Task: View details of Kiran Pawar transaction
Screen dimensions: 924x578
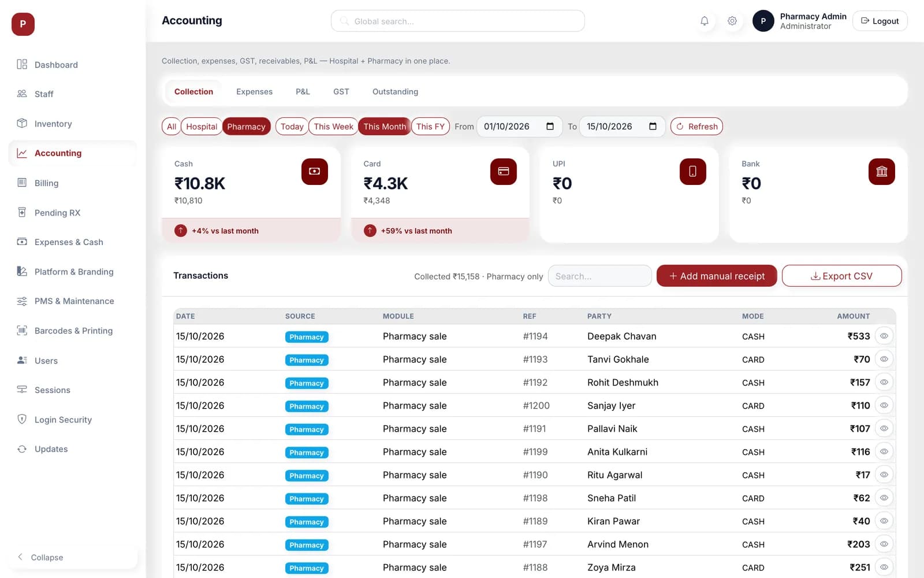Action: pos(884,521)
